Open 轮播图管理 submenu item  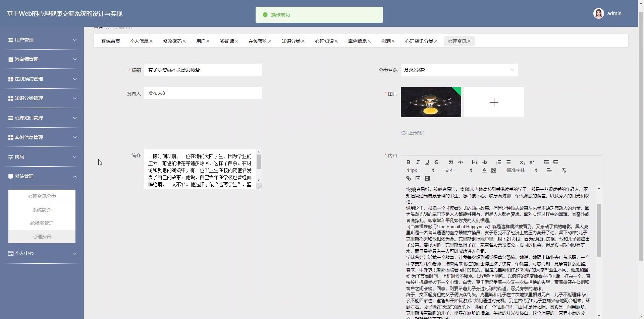coord(42,223)
